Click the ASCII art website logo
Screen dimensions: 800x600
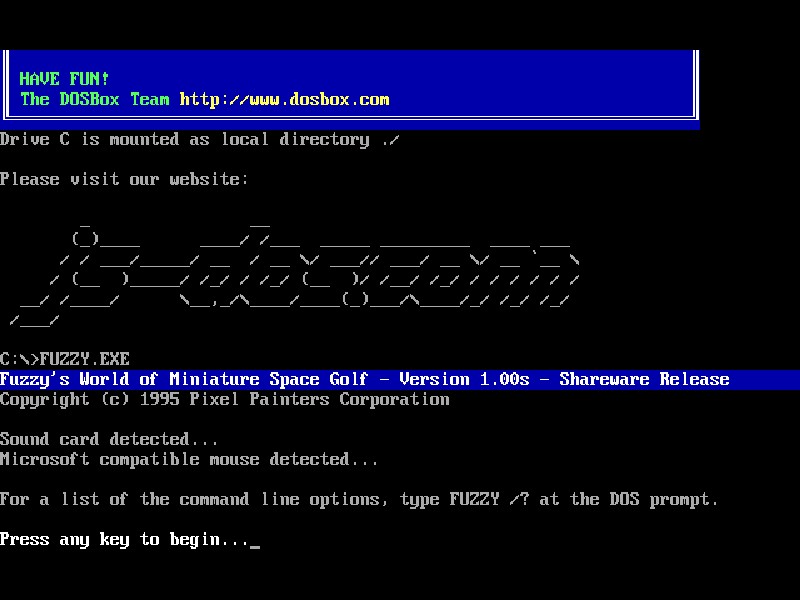click(x=295, y=270)
